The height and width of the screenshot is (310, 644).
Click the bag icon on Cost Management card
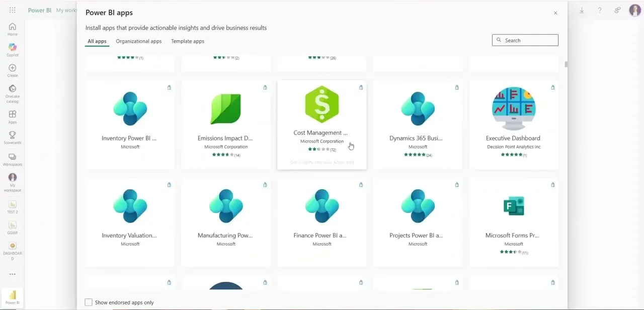(x=361, y=88)
